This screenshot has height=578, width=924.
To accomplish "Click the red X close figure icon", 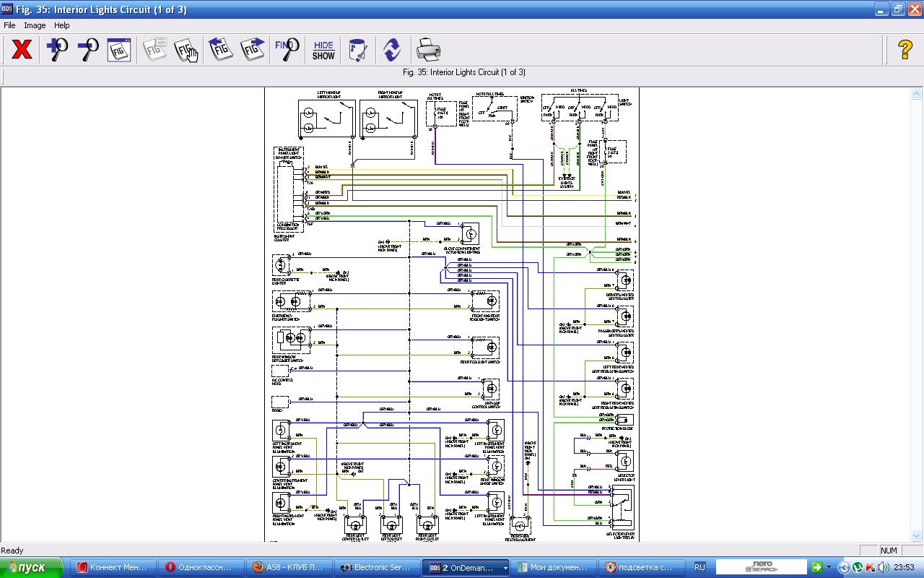I will point(22,50).
